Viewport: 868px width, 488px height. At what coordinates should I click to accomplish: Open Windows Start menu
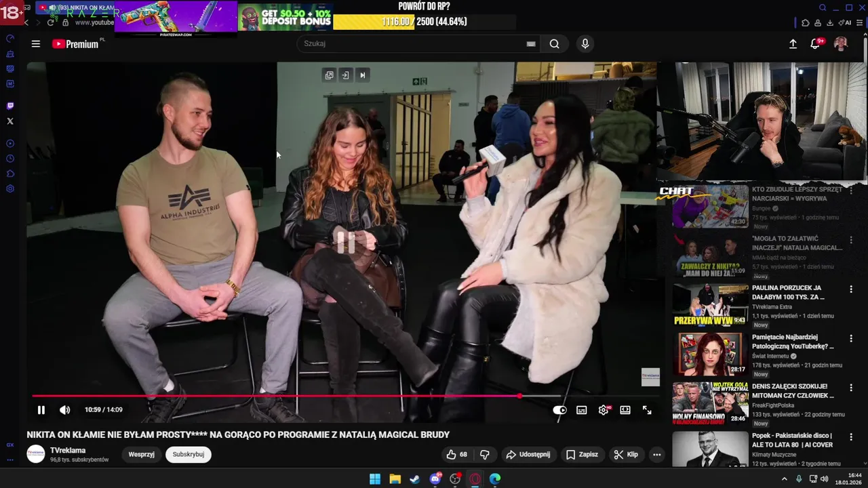(x=375, y=479)
